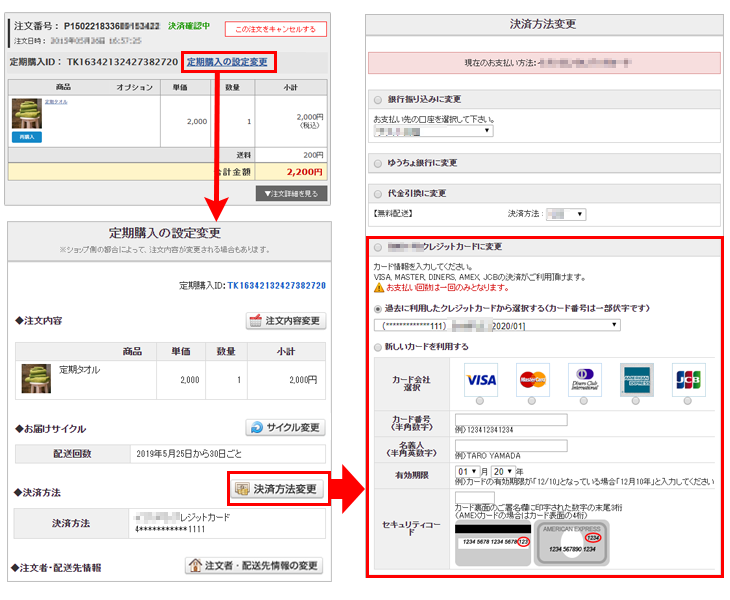Screen dimensions: 730x600
Task: Click the 送料 200円 value
Action: (x=313, y=155)
